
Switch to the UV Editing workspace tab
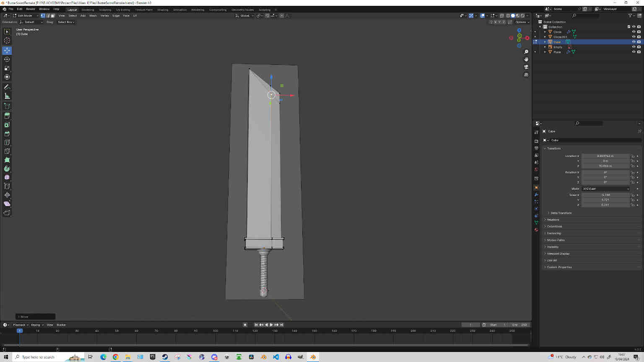[123, 10]
